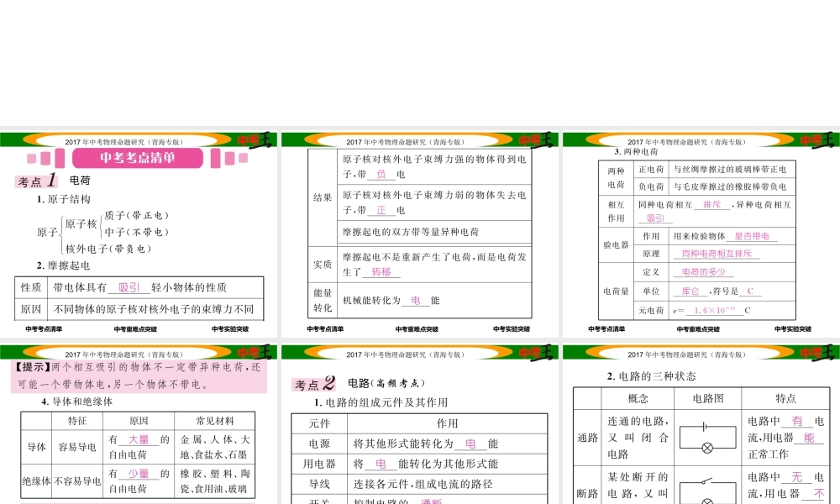Click the 1. 原子结构 heading

[x=63, y=199]
